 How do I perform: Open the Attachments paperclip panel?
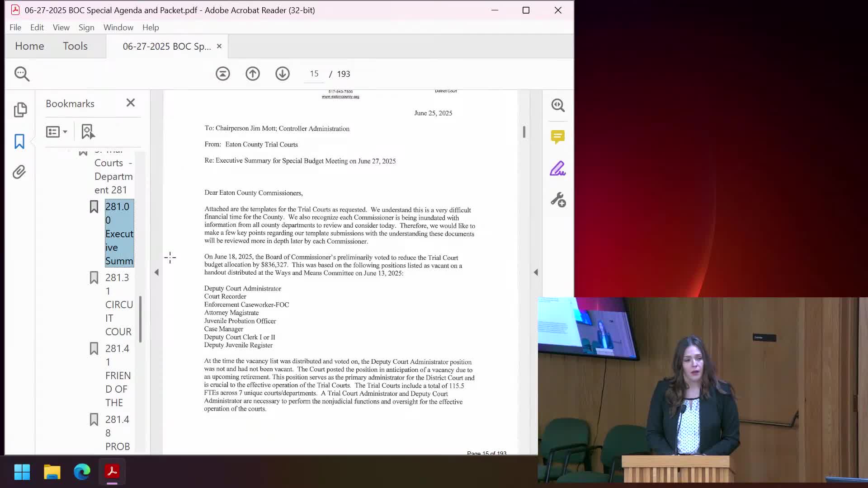click(19, 172)
